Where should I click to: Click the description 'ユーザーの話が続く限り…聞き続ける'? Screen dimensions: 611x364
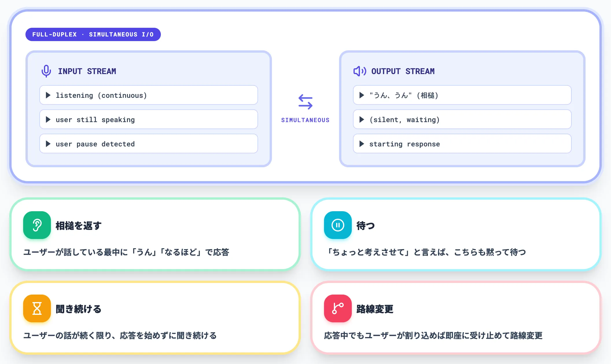click(120, 336)
